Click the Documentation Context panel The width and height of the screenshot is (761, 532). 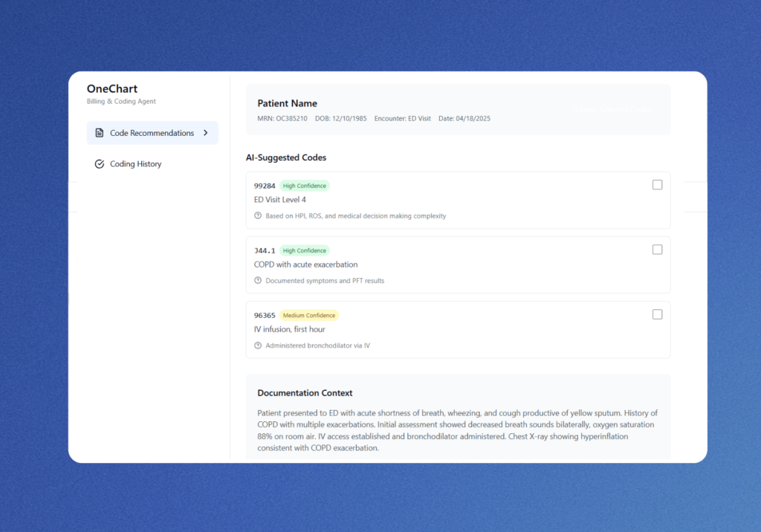(459, 420)
